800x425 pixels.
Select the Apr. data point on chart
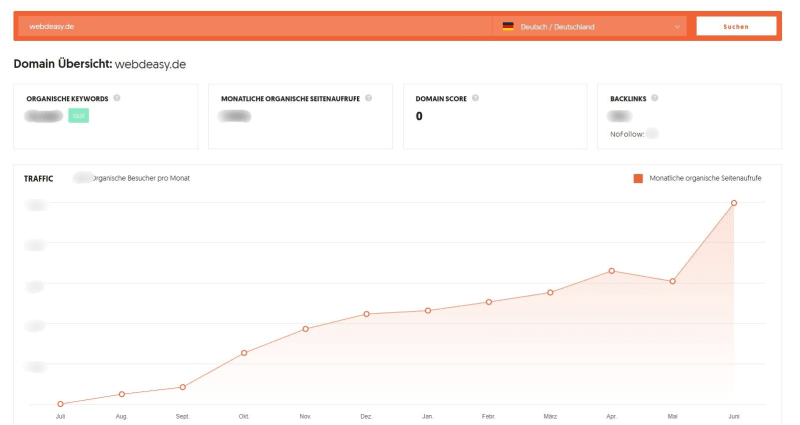(612, 271)
